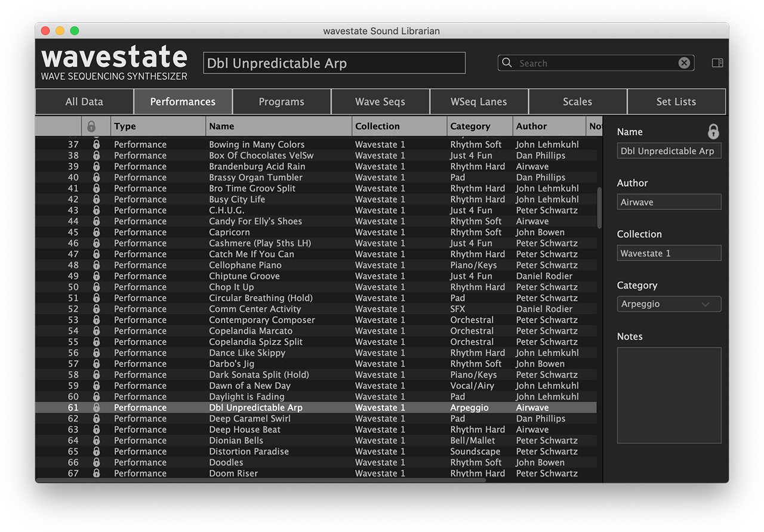Click the magnifier icon in the search box
This screenshot has height=532, width=764.
(x=507, y=63)
